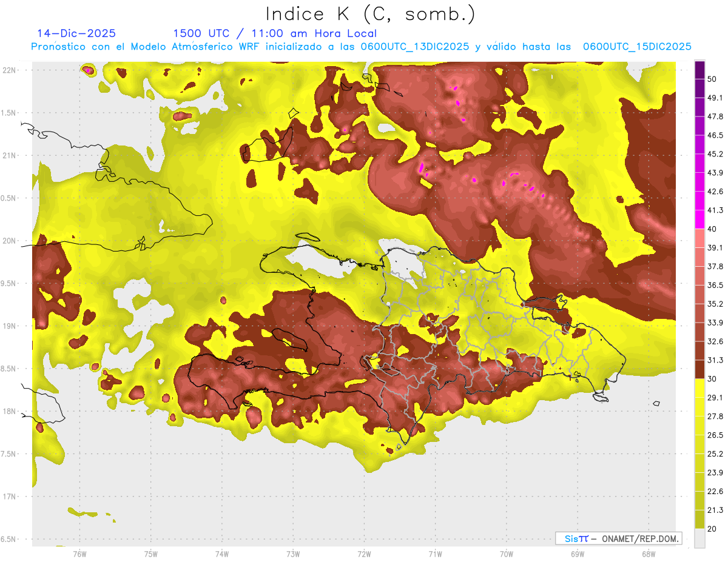This screenshot has width=728, height=562.
Task: Click the "74W" longitude label
Action: click(221, 554)
